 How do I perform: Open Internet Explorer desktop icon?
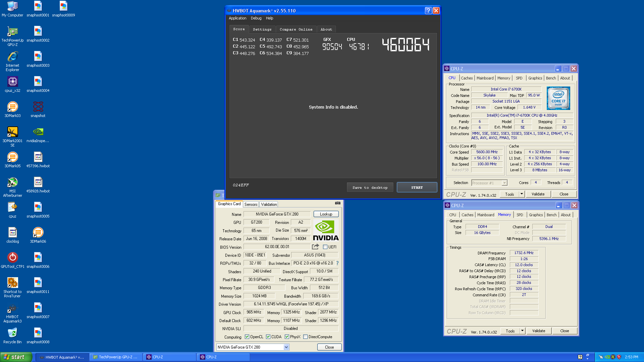12,62
